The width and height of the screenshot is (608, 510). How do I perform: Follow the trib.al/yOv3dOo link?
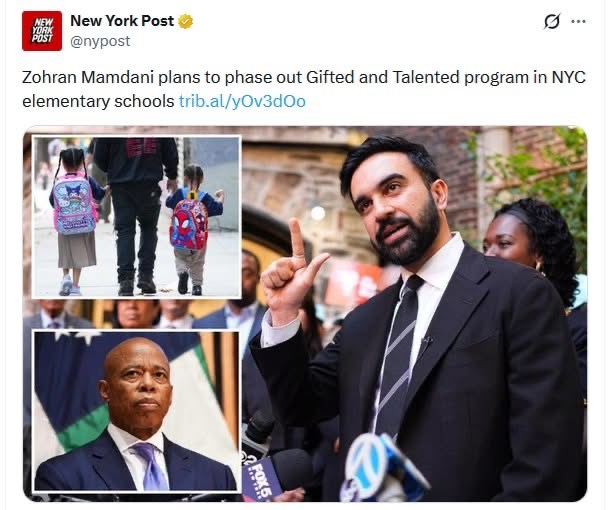[x=242, y=101]
